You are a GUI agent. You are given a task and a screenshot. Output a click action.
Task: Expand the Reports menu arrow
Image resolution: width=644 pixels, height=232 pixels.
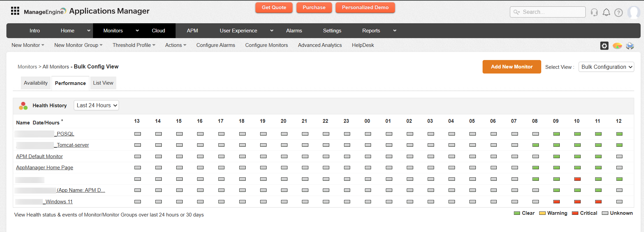tap(395, 31)
